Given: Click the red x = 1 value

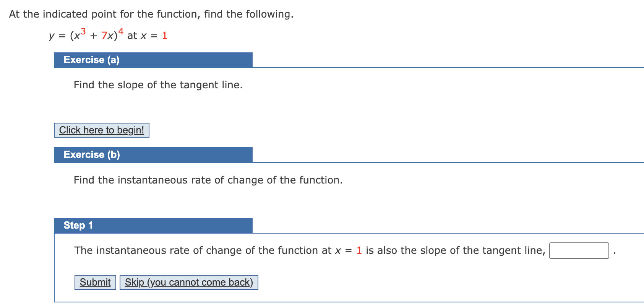Looking at the screenshot, I should (164, 36).
